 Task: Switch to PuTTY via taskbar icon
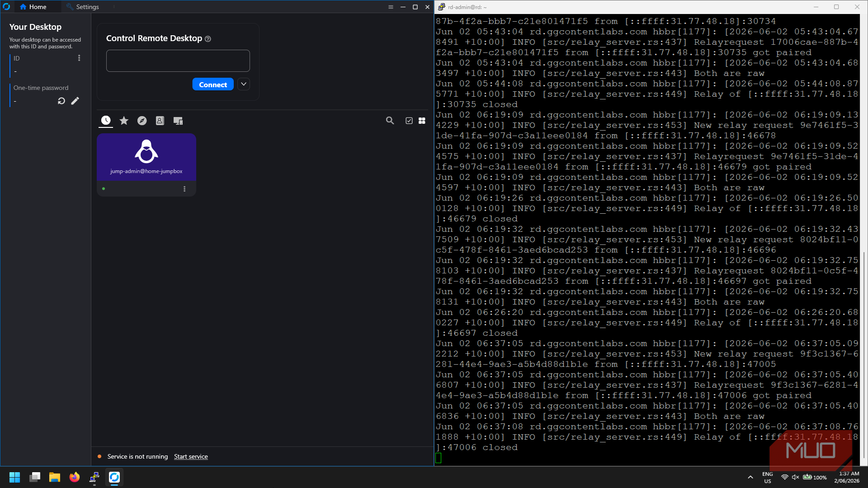tap(94, 477)
